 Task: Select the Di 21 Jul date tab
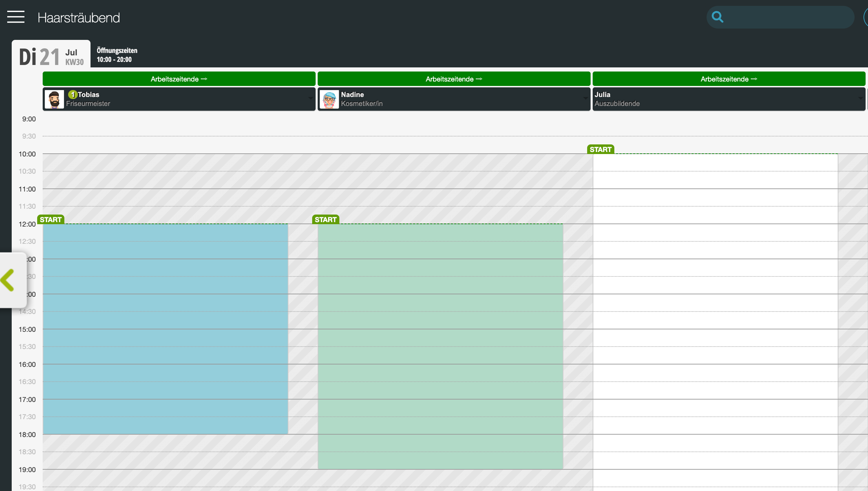pyautogui.click(x=51, y=55)
